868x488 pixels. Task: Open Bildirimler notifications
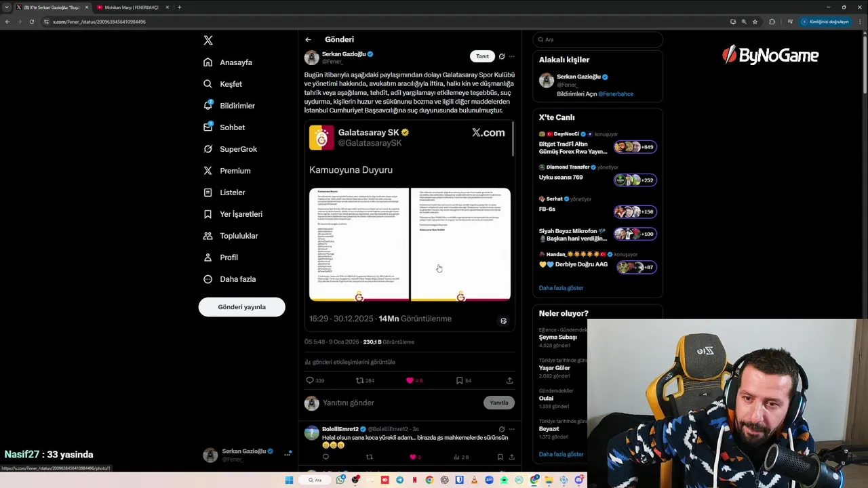point(229,106)
